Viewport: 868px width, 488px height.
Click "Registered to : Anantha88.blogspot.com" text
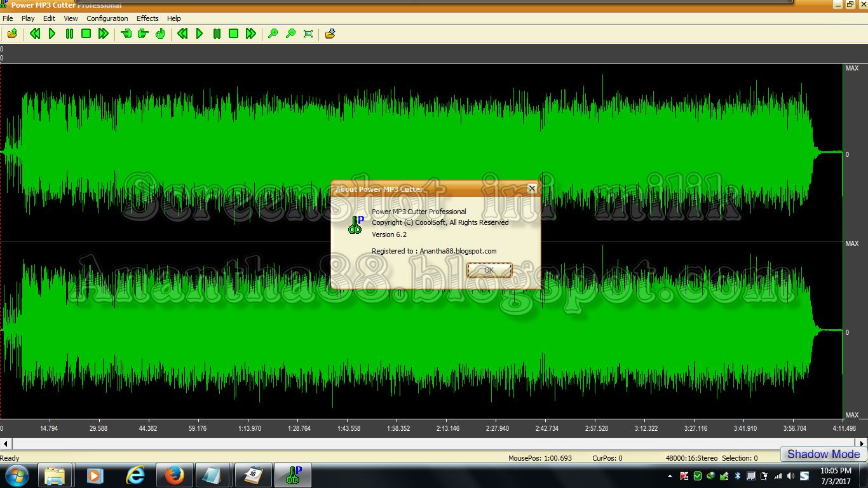(434, 251)
